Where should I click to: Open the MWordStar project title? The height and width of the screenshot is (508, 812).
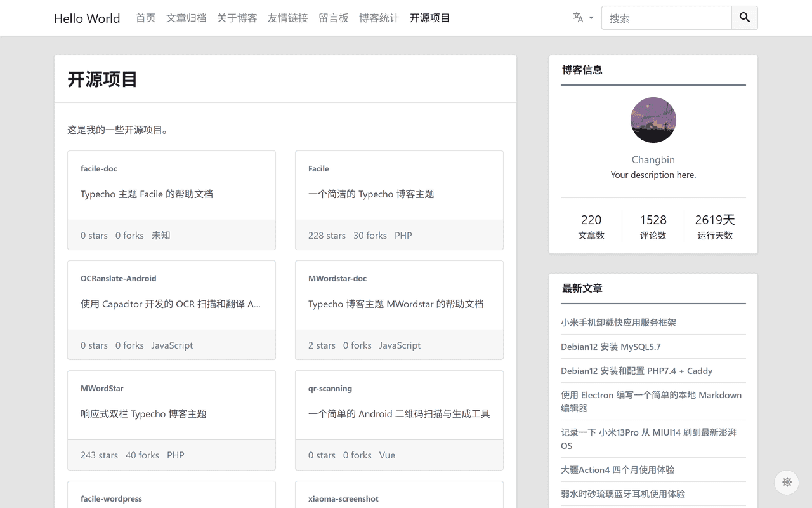(x=102, y=388)
